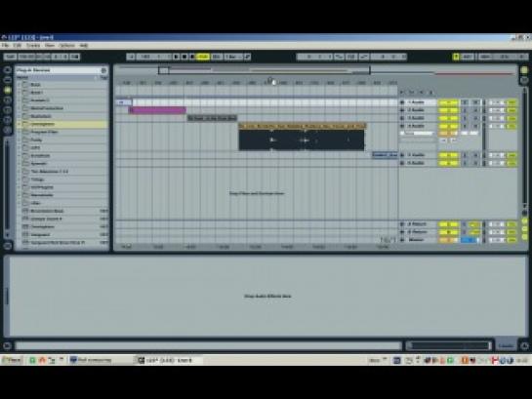Screen dimensions: 532x399
Task: Toggle the 3 Audio track activator
Action: tap(448, 118)
